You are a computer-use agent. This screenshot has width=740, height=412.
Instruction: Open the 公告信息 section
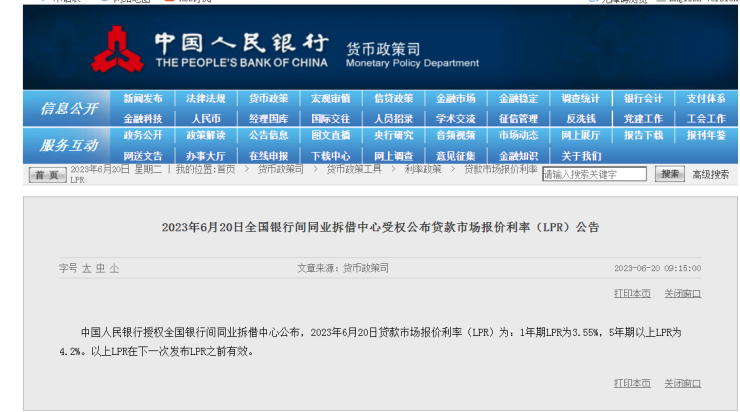pyautogui.click(x=268, y=135)
